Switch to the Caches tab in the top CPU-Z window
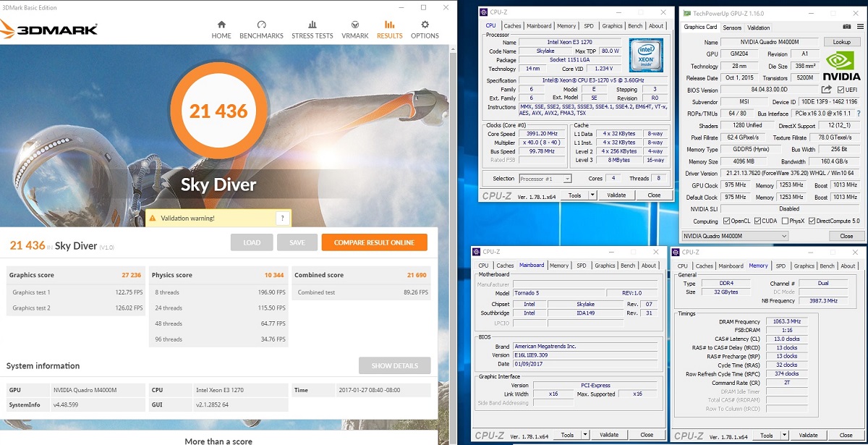The height and width of the screenshot is (445, 868). pyautogui.click(x=512, y=26)
